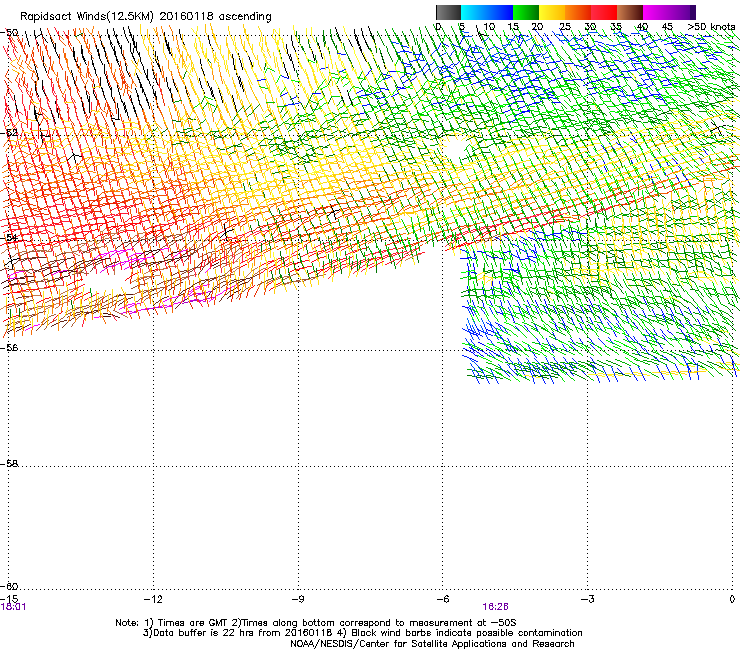Click the '10' label under the color bar
The image size is (740, 650).
click(x=489, y=27)
